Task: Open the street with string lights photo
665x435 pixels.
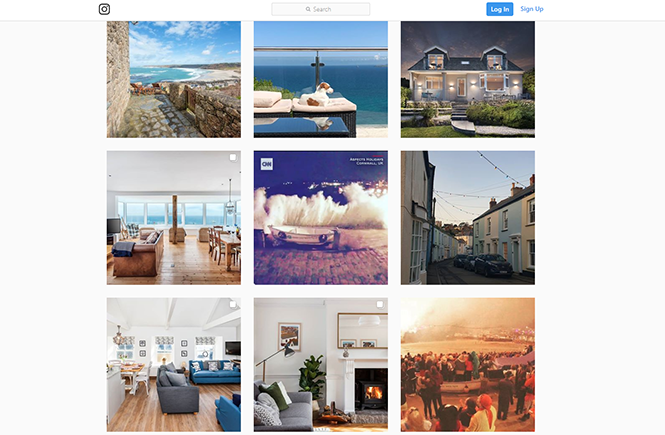Action: pyautogui.click(x=468, y=218)
